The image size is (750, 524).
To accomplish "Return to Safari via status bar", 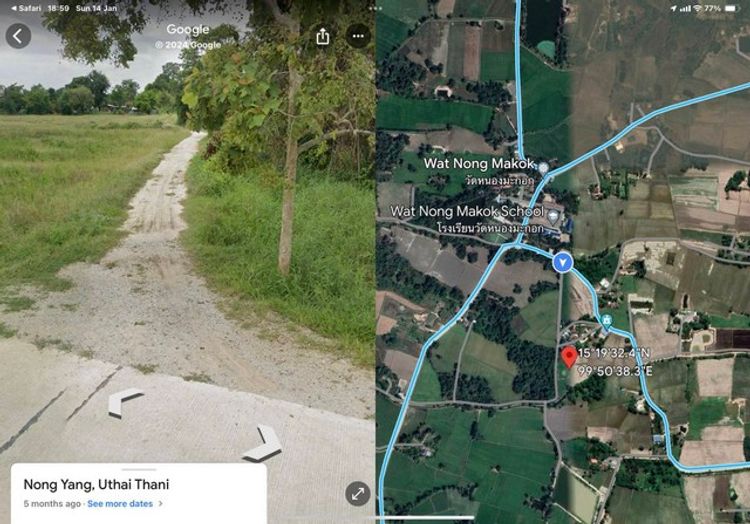I will (x=26, y=9).
